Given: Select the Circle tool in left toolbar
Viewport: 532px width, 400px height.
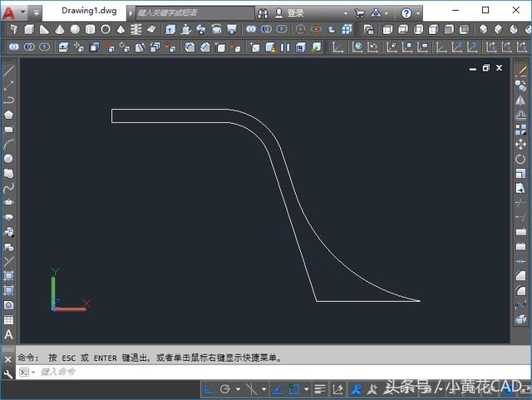Looking at the screenshot, I should pos(8,158).
